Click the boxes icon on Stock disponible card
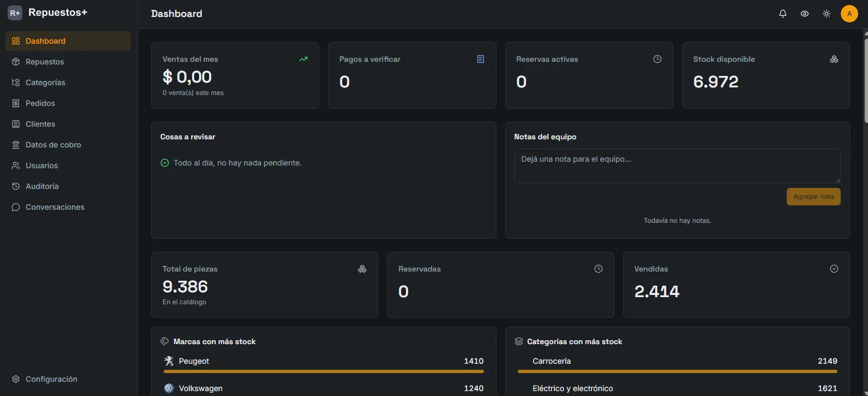868x396 pixels. (x=834, y=59)
